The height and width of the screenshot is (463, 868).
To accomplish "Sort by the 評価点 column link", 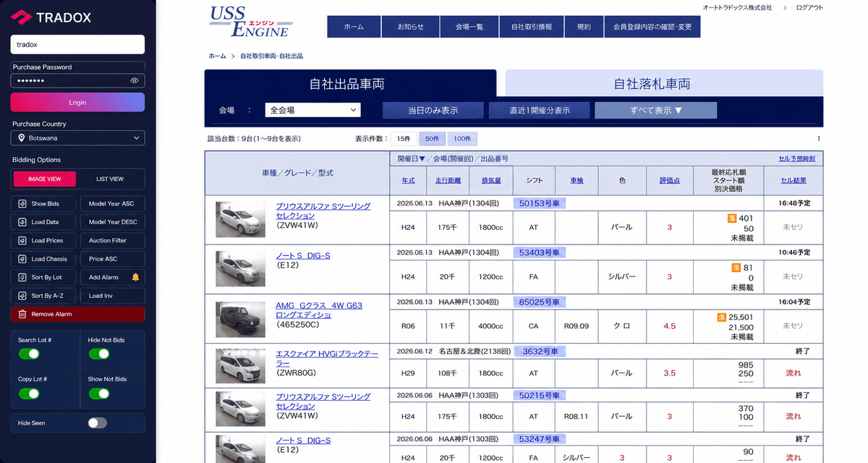I will (669, 180).
